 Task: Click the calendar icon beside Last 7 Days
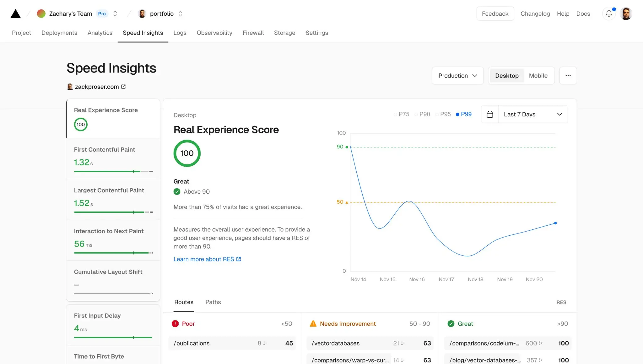click(x=490, y=114)
